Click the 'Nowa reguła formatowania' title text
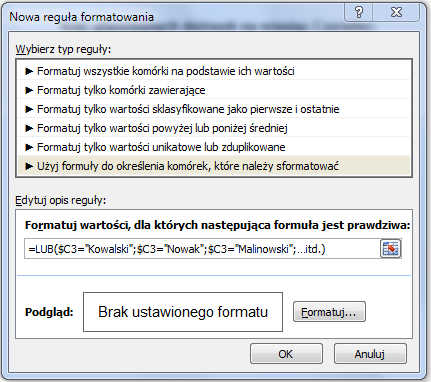431x382 pixels. pyautogui.click(x=82, y=17)
